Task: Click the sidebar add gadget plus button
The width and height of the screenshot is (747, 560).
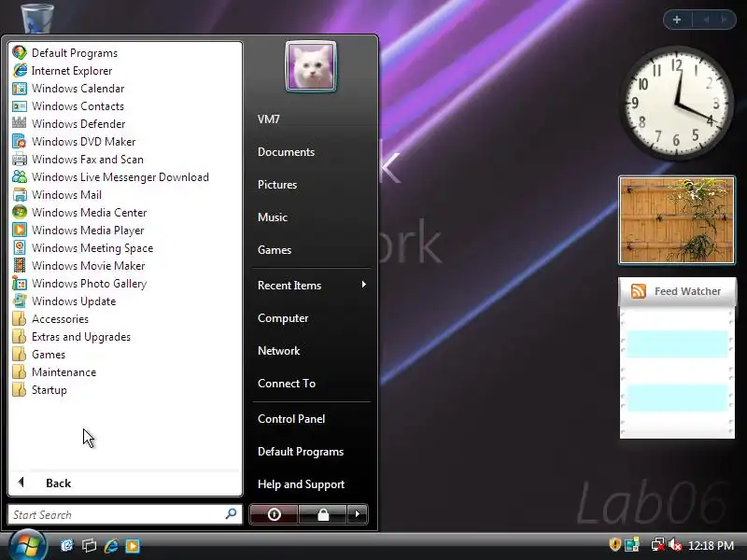Action: [676, 20]
